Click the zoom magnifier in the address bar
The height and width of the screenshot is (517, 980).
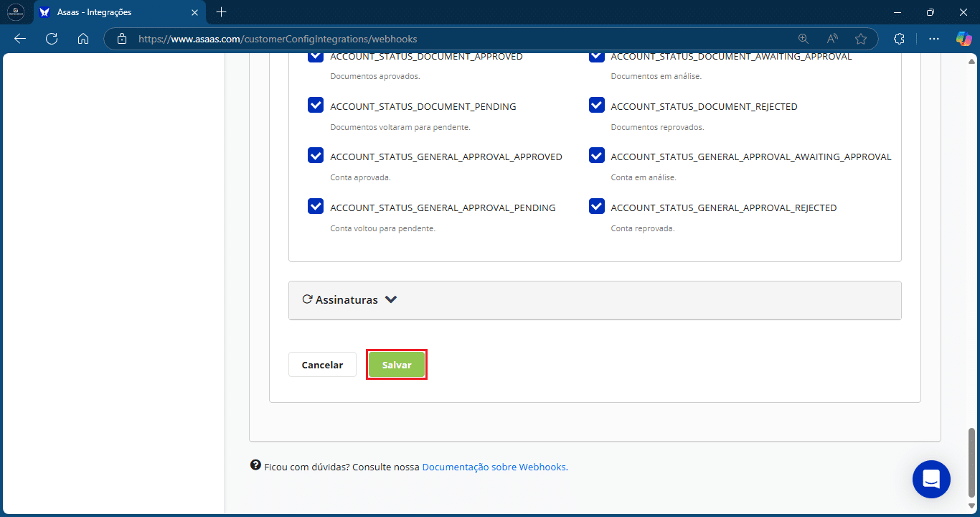803,38
